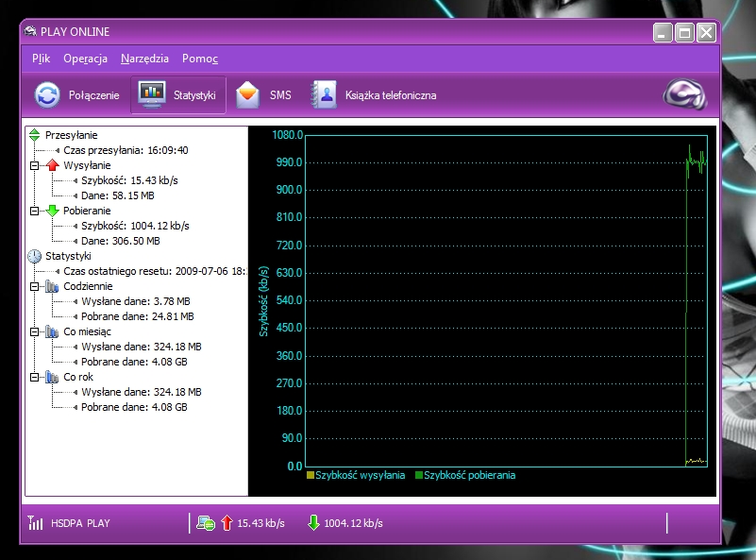Select the Przesyłanie tree item

coord(71,135)
